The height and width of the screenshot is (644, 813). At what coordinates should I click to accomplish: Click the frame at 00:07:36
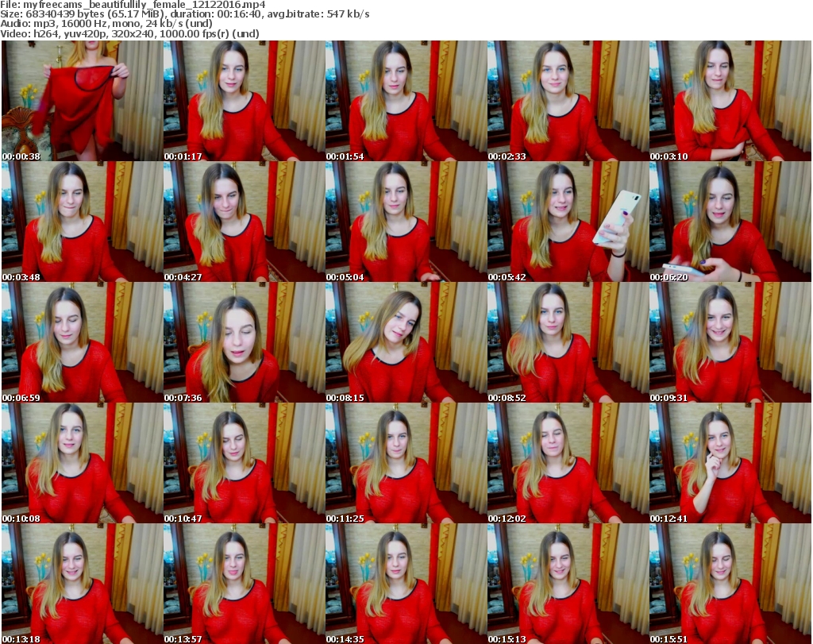(x=245, y=342)
